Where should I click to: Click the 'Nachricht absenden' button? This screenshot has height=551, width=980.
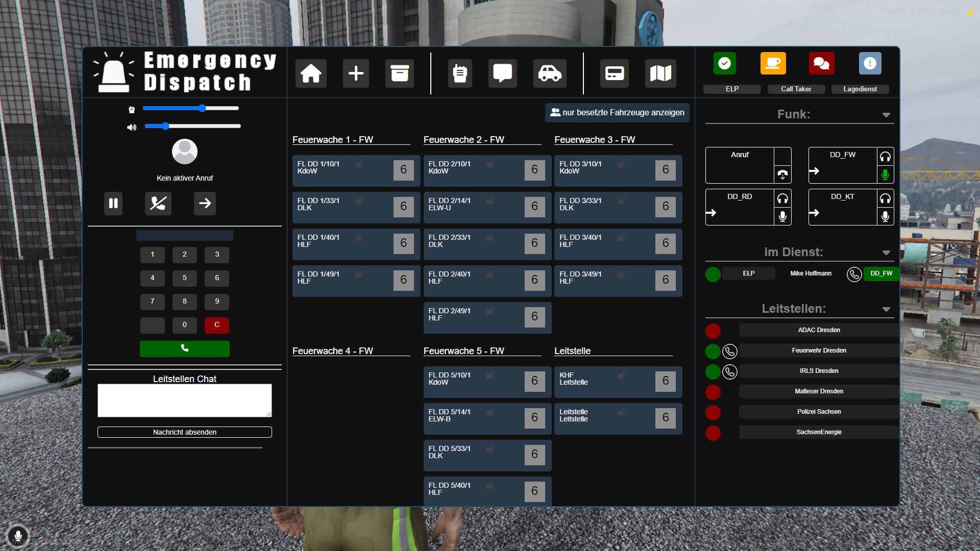184,432
